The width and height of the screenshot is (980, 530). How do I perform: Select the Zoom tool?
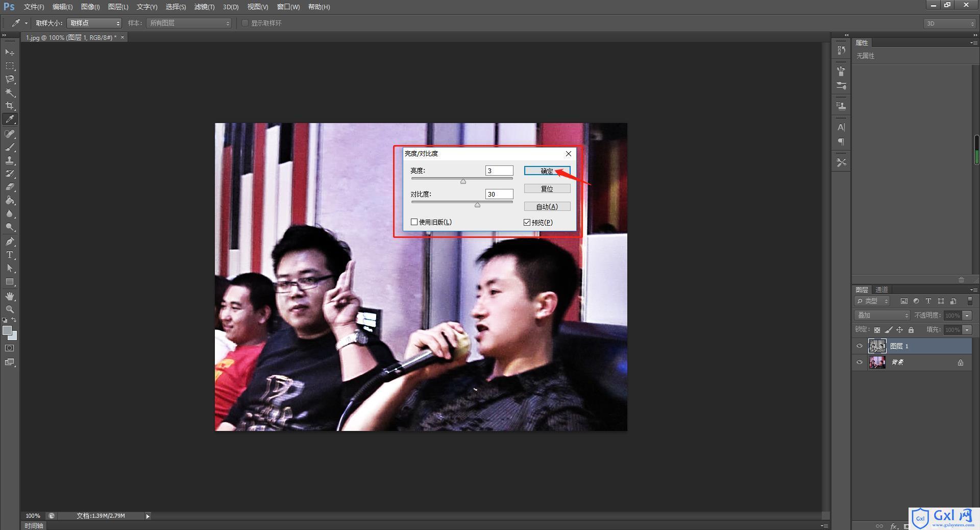[x=10, y=309]
